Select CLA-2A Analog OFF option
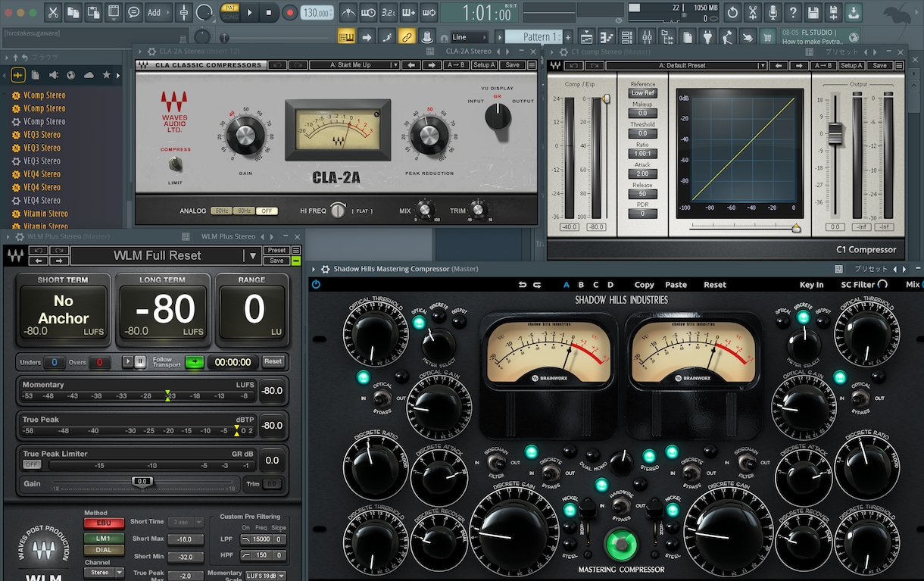This screenshot has width=924, height=581. point(267,211)
